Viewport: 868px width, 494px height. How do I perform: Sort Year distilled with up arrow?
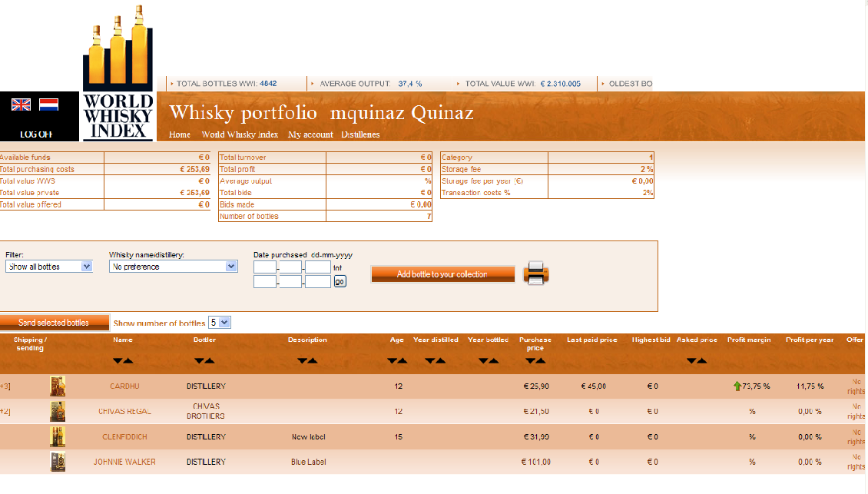tap(441, 360)
